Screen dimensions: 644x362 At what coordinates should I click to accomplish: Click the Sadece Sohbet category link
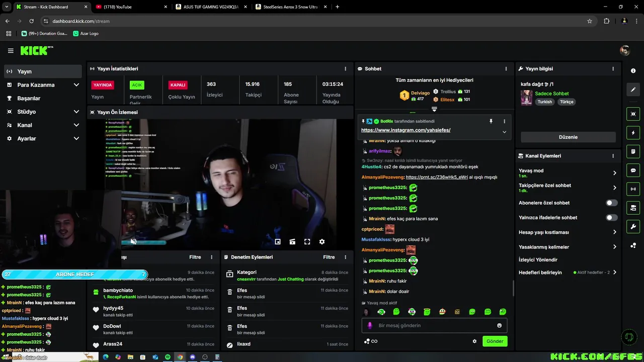pos(552,94)
